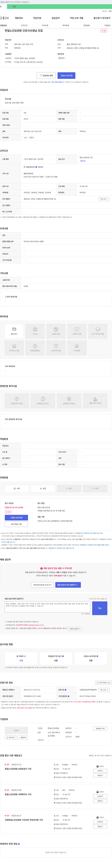The width and height of the screenshot is (112, 868).
Task: Open 개인정보보호법 상세 보기
Action: tap(42, 585)
